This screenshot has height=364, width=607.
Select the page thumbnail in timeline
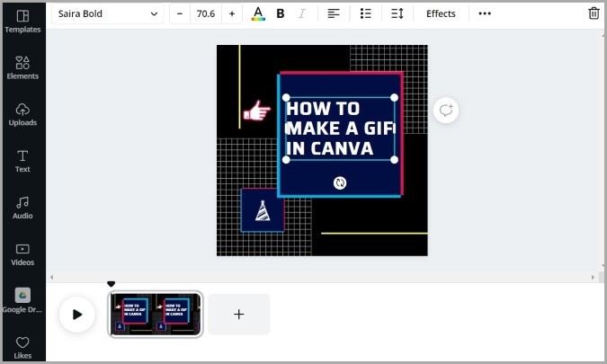pyautogui.click(x=156, y=314)
